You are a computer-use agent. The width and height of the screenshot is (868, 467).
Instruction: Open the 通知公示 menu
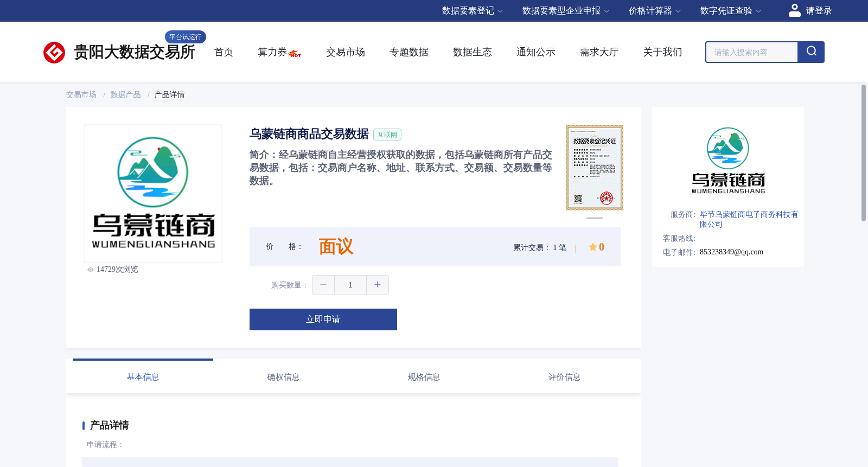point(536,52)
